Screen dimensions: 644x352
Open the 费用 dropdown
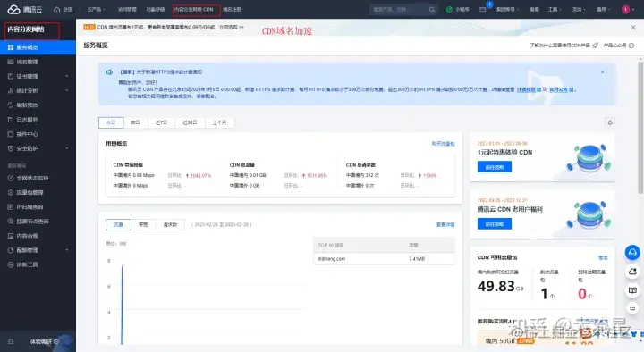(x=604, y=9)
